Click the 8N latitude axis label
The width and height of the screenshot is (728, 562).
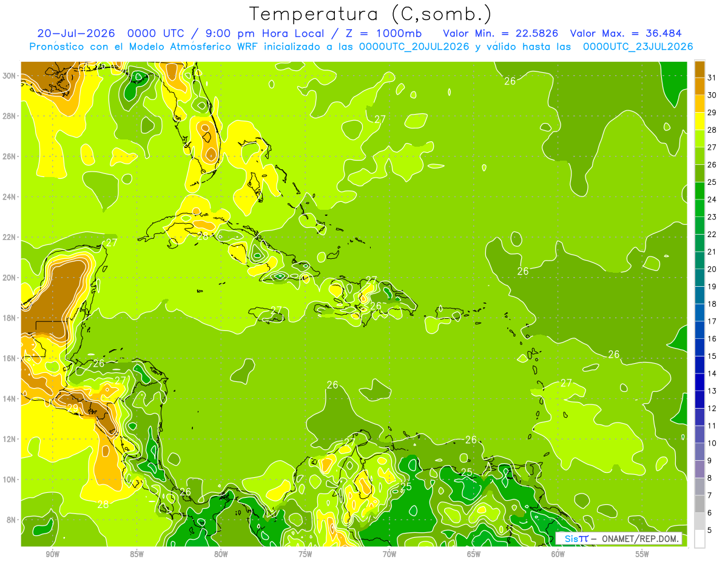coord(12,520)
